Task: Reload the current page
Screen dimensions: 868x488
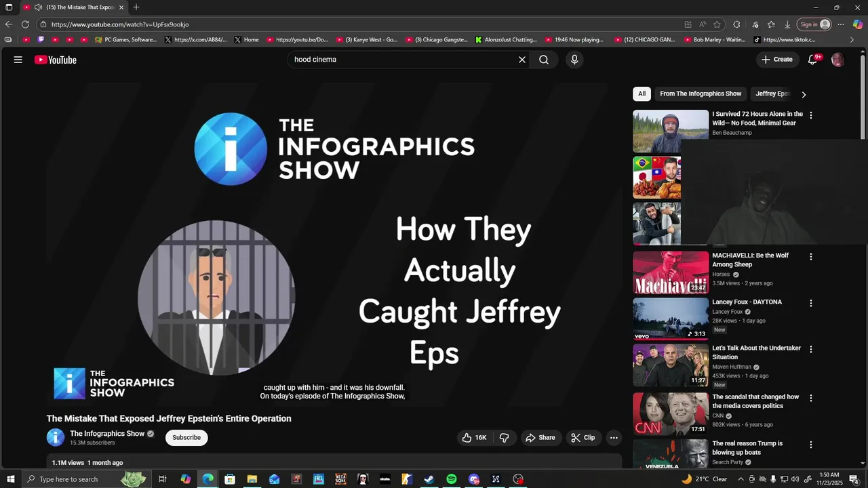Action: (25, 24)
